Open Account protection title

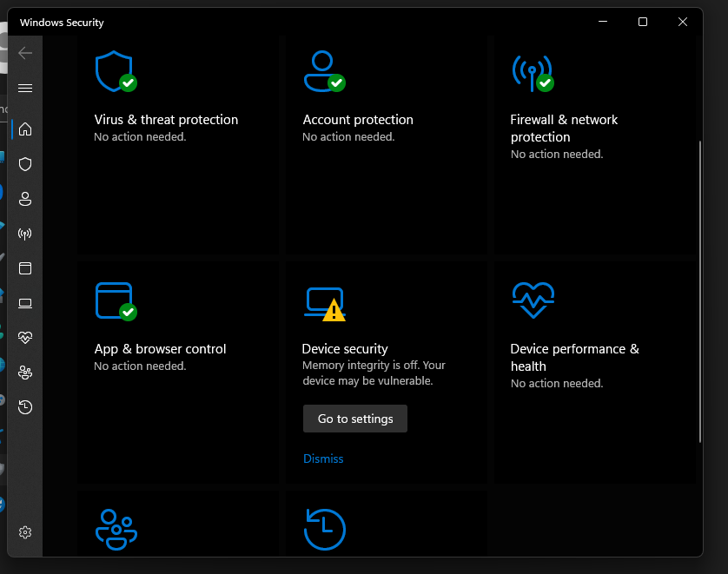pos(358,120)
